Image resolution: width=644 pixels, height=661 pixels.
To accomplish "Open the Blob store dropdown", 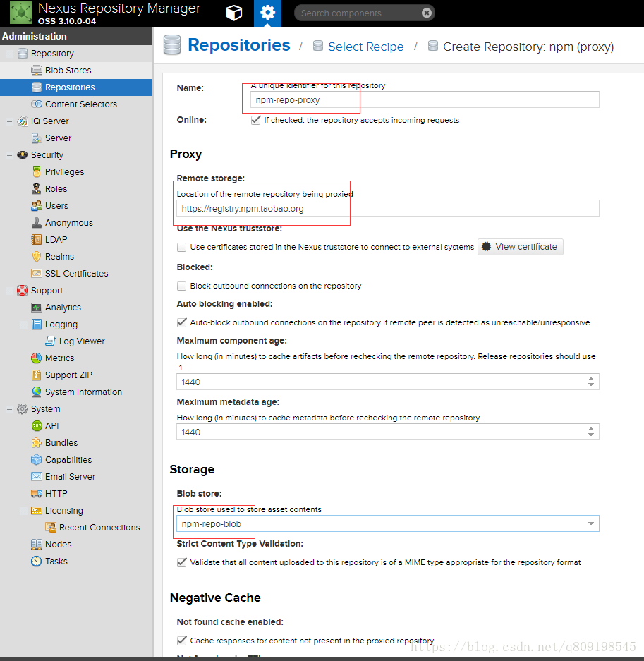I will pos(591,523).
